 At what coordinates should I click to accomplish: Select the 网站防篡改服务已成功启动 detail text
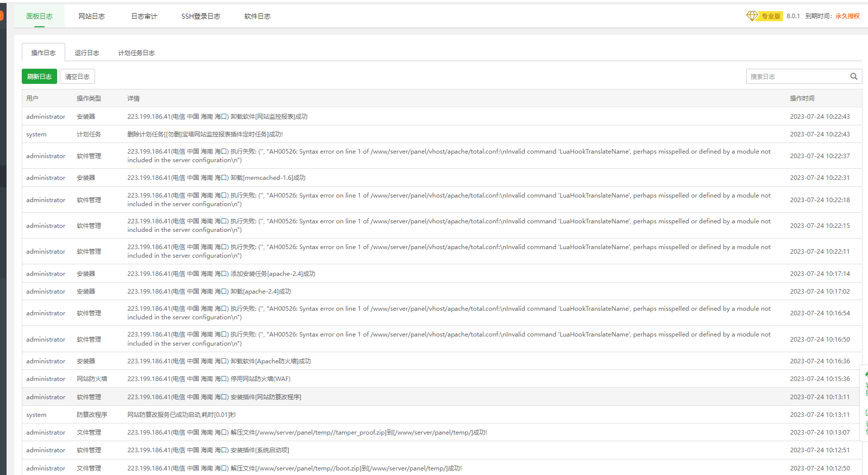[x=181, y=414]
